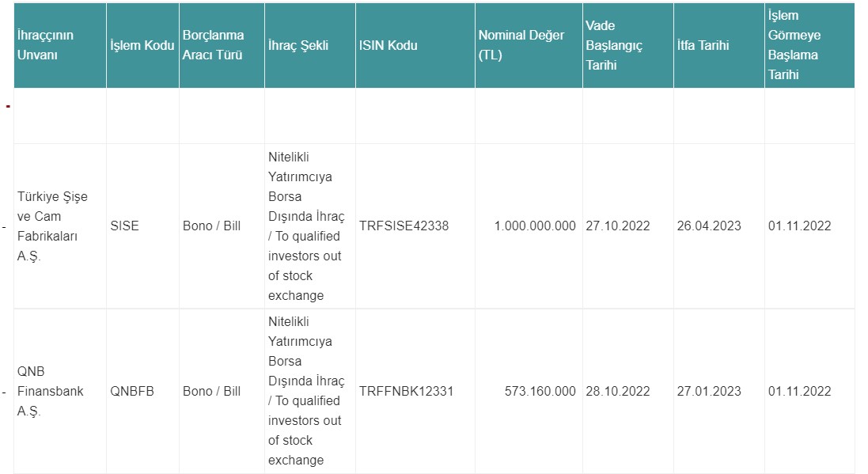This screenshot has height=474, width=868.
Task: Select the Nominal Değer (TL) header
Action: pyautogui.click(x=529, y=45)
